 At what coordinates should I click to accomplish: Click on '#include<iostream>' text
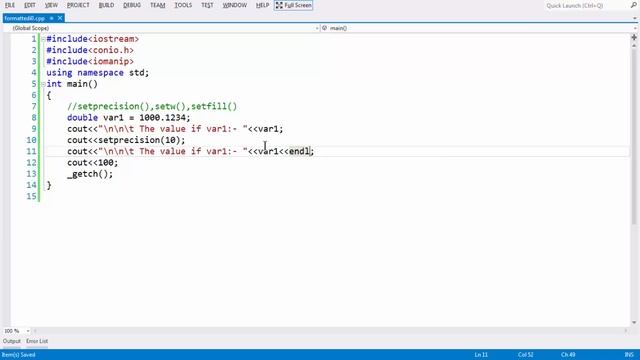pos(93,39)
